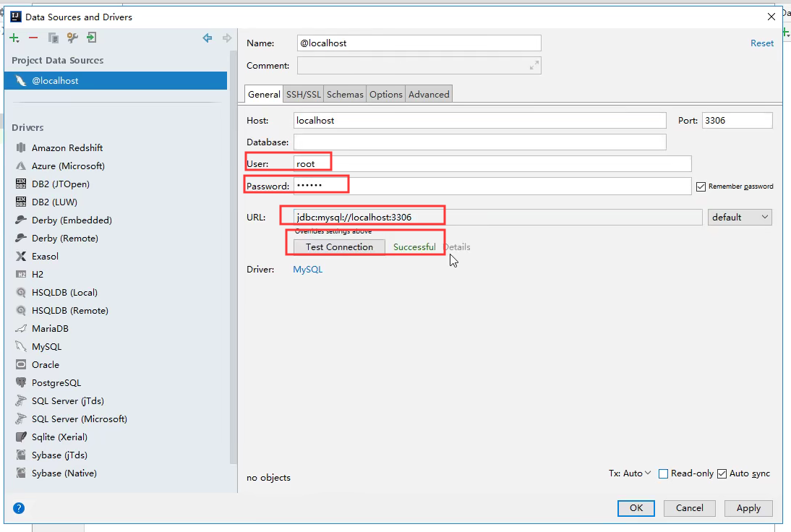
Task: Click the URL input field
Action: [498, 218]
